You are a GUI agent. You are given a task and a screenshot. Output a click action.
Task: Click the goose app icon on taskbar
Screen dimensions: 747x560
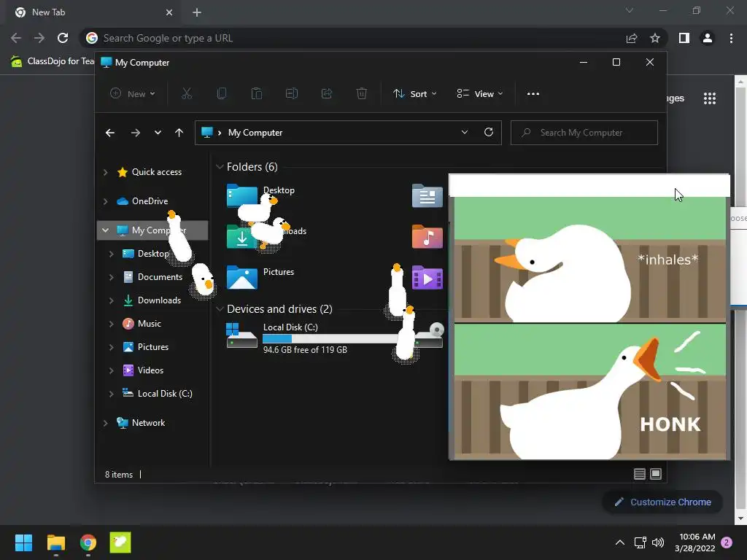[x=120, y=542]
